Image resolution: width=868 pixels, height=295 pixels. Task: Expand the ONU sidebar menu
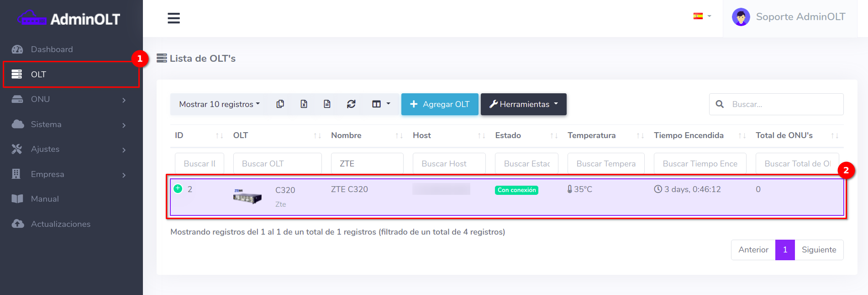68,99
